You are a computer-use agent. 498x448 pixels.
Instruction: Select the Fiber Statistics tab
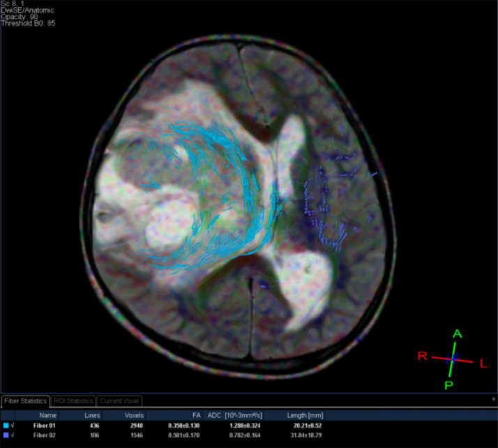point(25,401)
